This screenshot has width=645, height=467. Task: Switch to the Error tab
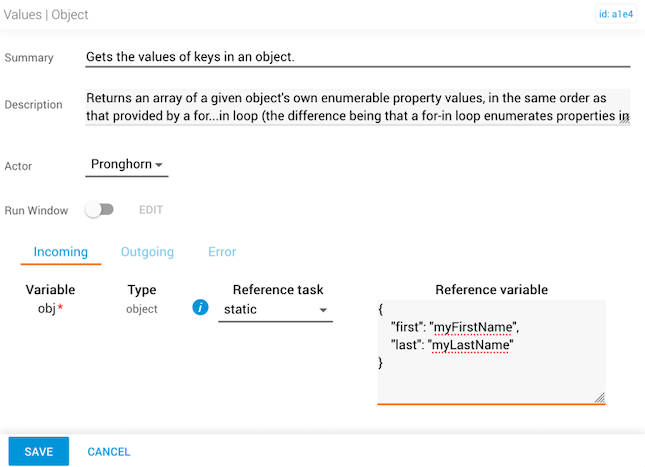coord(221,252)
